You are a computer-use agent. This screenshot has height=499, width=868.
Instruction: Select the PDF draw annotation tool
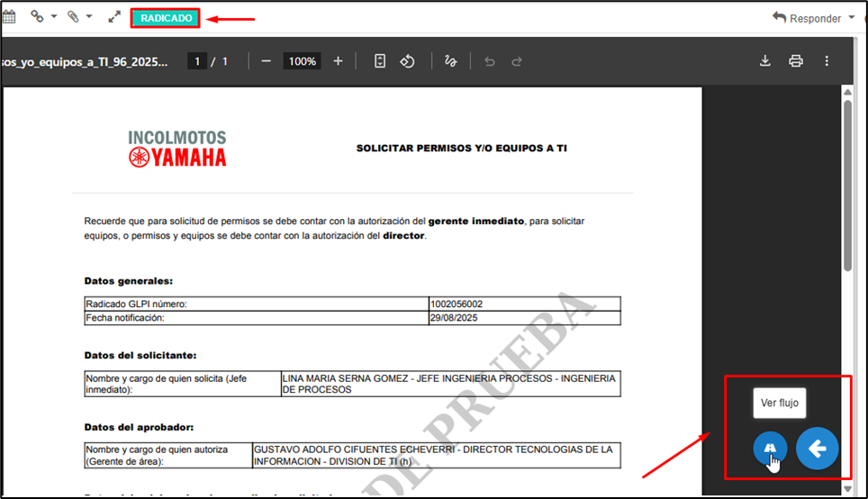(451, 61)
